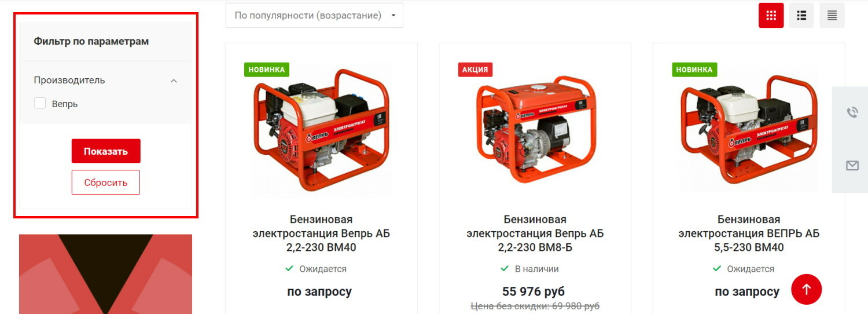Check the Вепрь manufacturer checkbox
This screenshot has width=868, height=314.
coord(40,104)
